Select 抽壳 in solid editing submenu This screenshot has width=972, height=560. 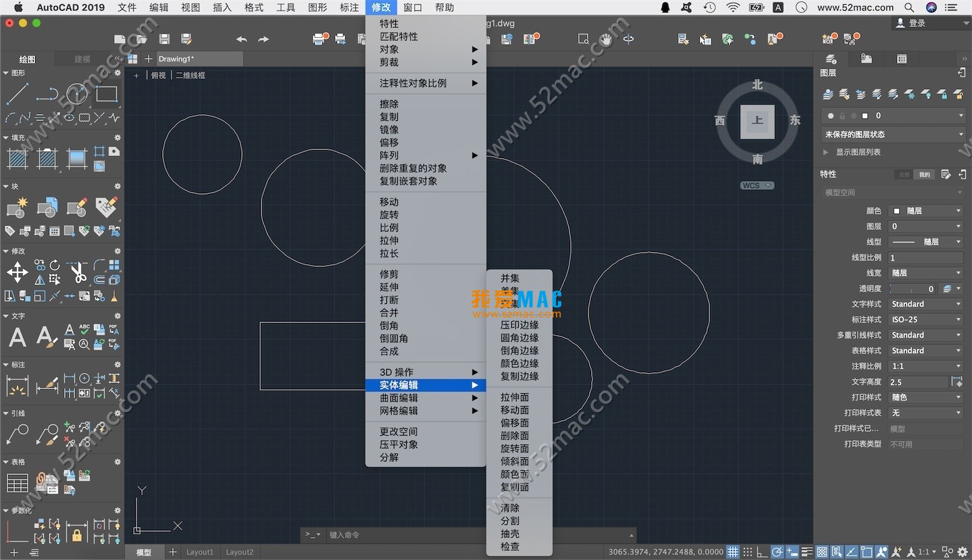coord(510,534)
